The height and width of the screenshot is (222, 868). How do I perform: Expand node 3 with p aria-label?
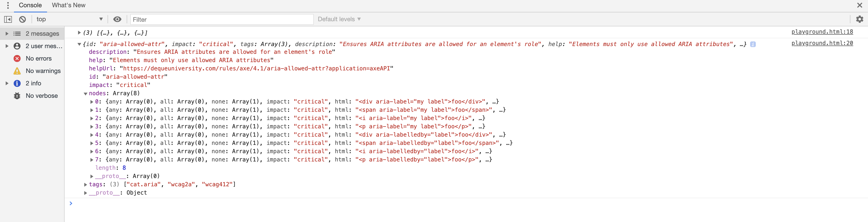click(x=92, y=127)
